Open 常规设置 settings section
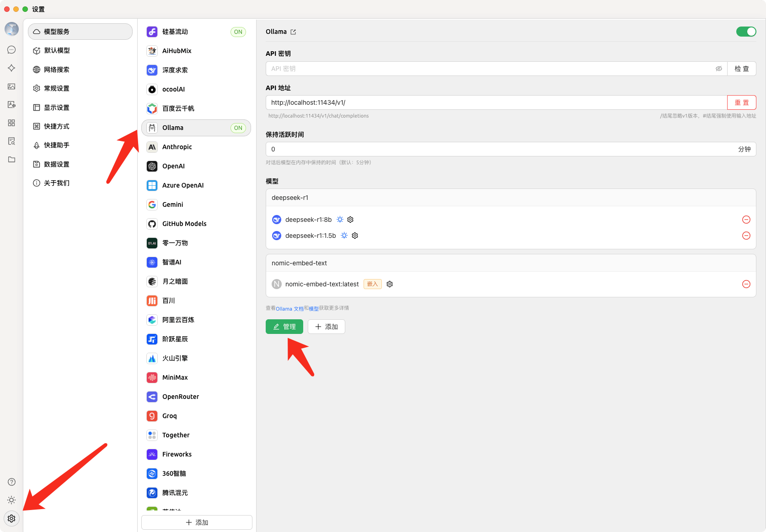 (80, 88)
